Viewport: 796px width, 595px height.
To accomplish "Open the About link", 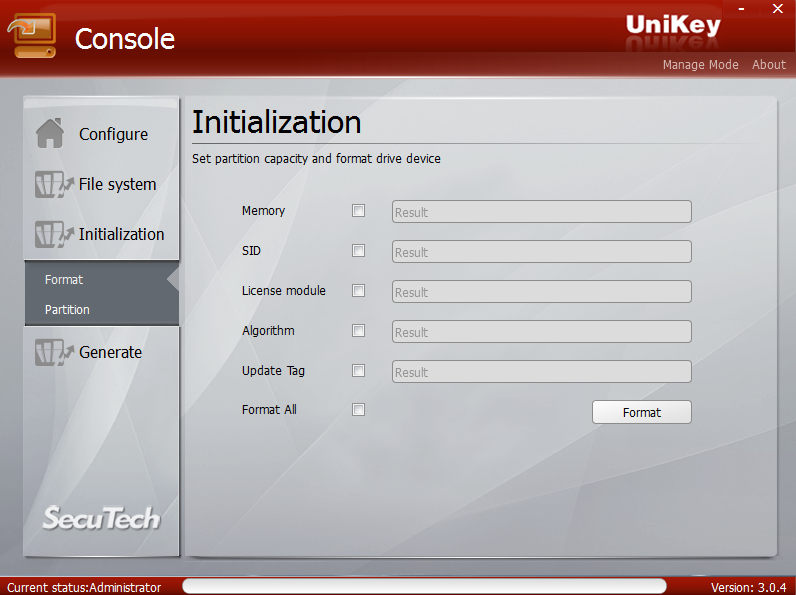I will 769,64.
